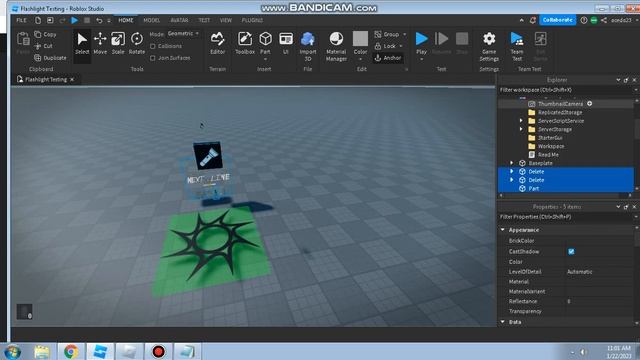Click the help question mark icon
This screenshot has height=360, width=640.
584,20
